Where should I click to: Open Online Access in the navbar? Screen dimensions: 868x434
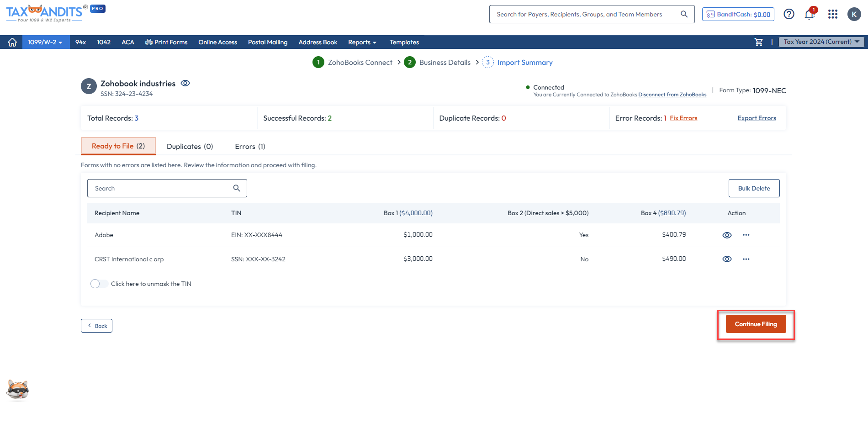click(x=217, y=42)
